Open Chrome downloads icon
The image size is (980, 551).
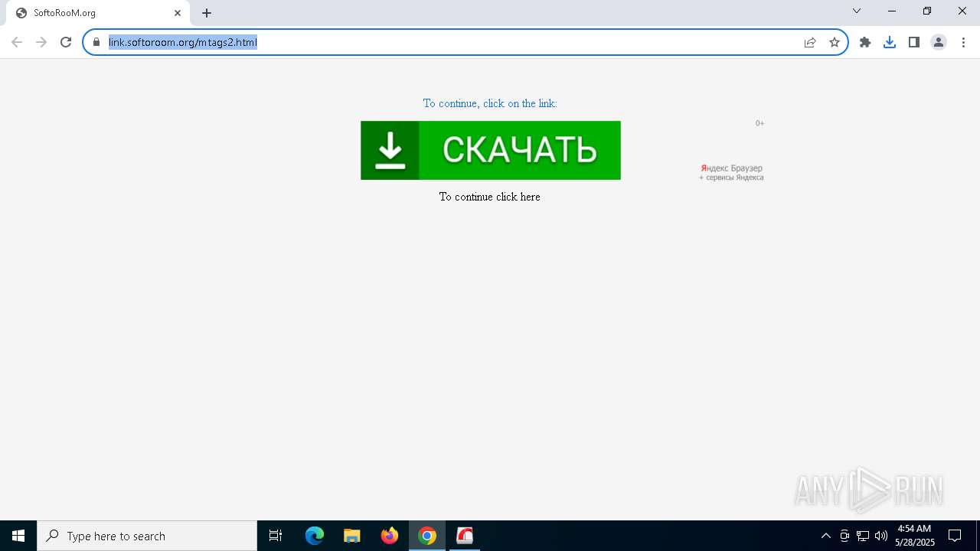[x=890, y=42]
